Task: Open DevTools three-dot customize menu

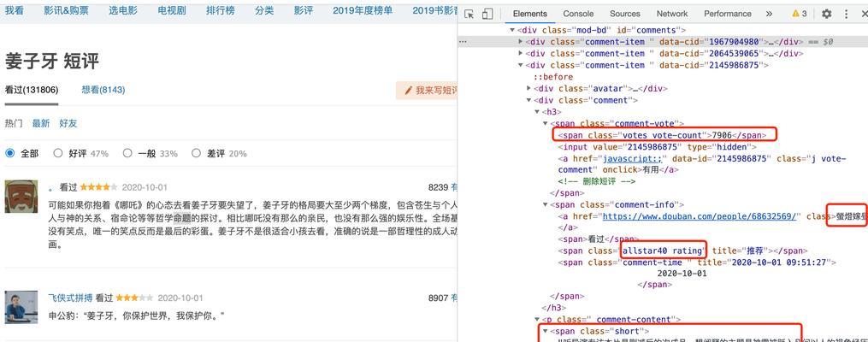Action: [x=847, y=14]
